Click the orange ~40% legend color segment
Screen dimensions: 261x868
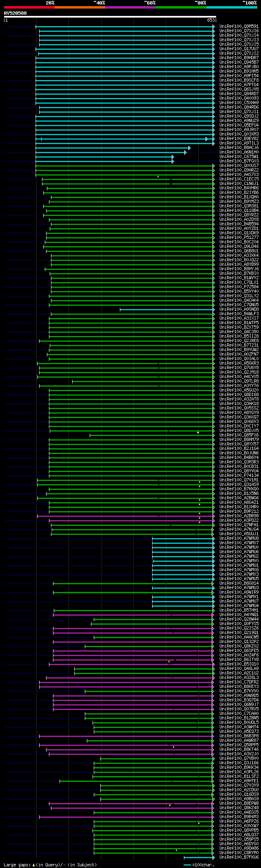(x=80, y=7)
